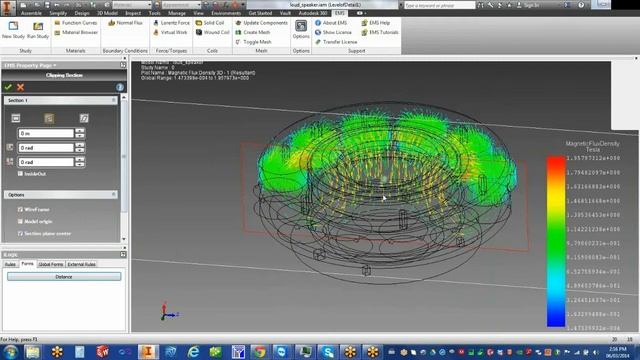Confirm Clipping Section with green checkmark
Viewport: 640px width, 360px height.
[8, 87]
